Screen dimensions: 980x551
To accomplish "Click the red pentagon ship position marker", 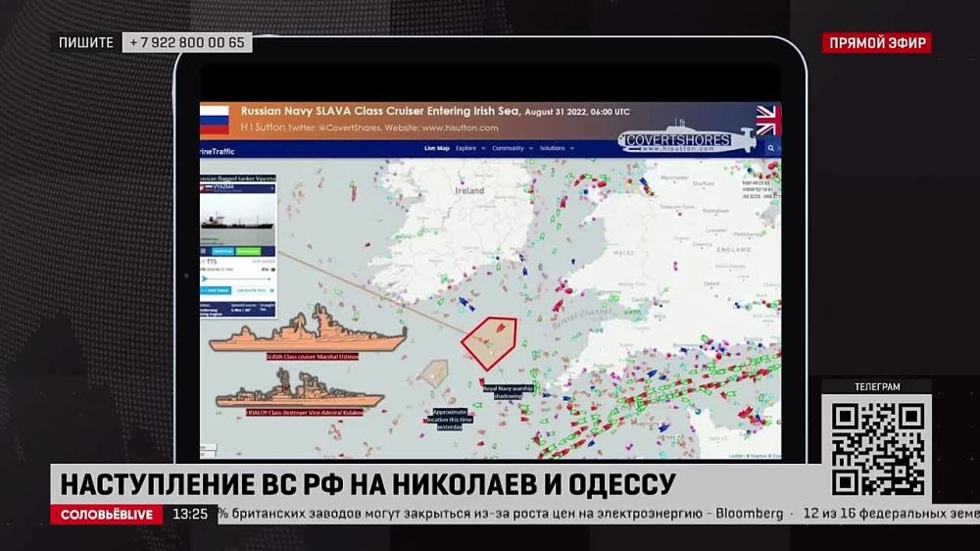I will click(490, 340).
